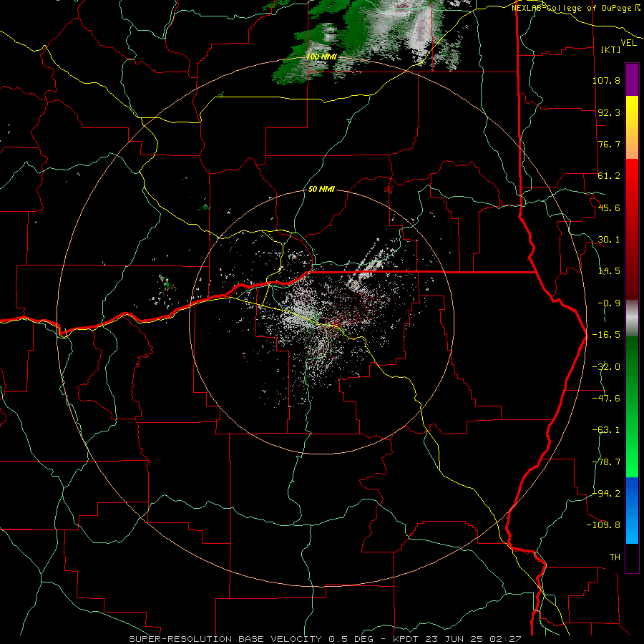Click the [KT] units label
This screenshot has height=644, width=644.
[x=611, y=49]
